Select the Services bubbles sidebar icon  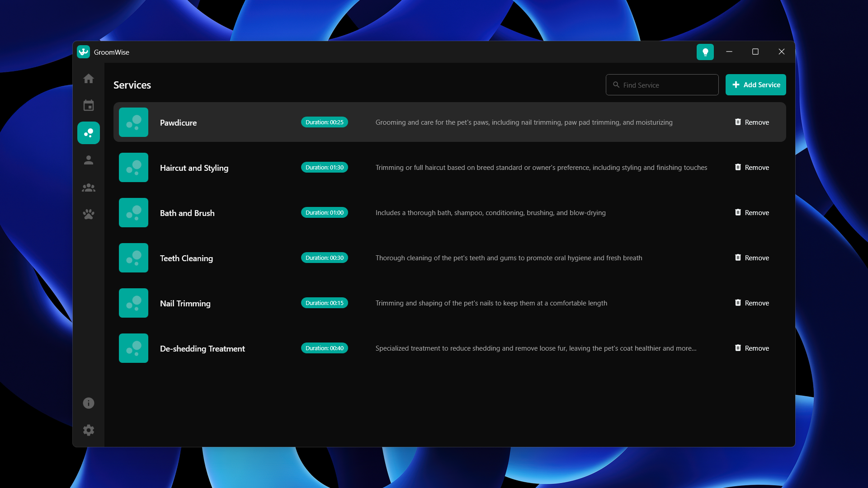pyautogui.click(x=89, y=133)
